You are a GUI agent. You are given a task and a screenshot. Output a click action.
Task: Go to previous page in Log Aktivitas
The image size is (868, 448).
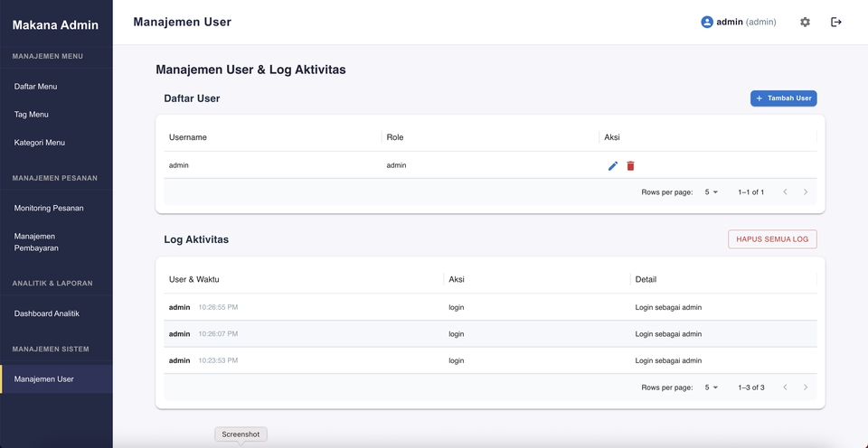(785, 387)
